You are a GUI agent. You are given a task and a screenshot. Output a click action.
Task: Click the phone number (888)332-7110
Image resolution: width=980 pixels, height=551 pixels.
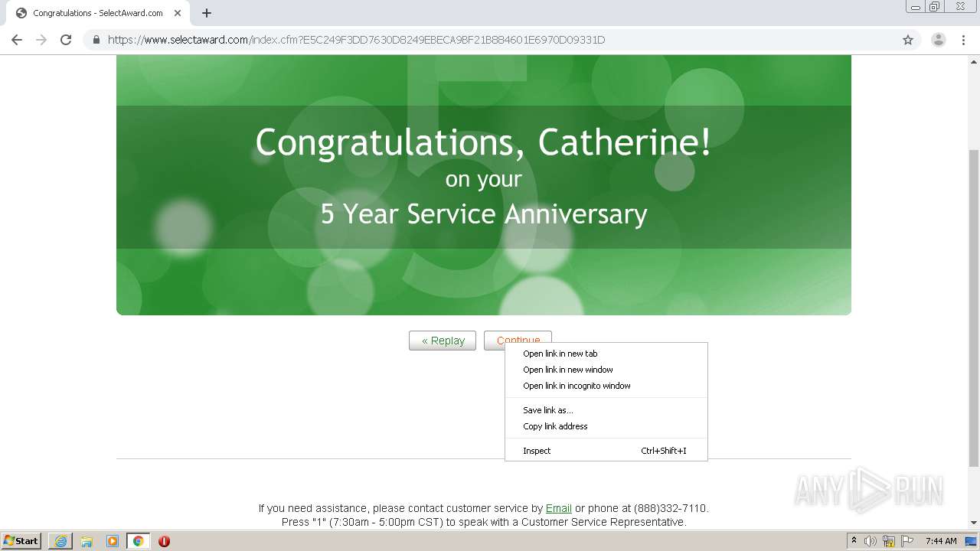[670, 508]
